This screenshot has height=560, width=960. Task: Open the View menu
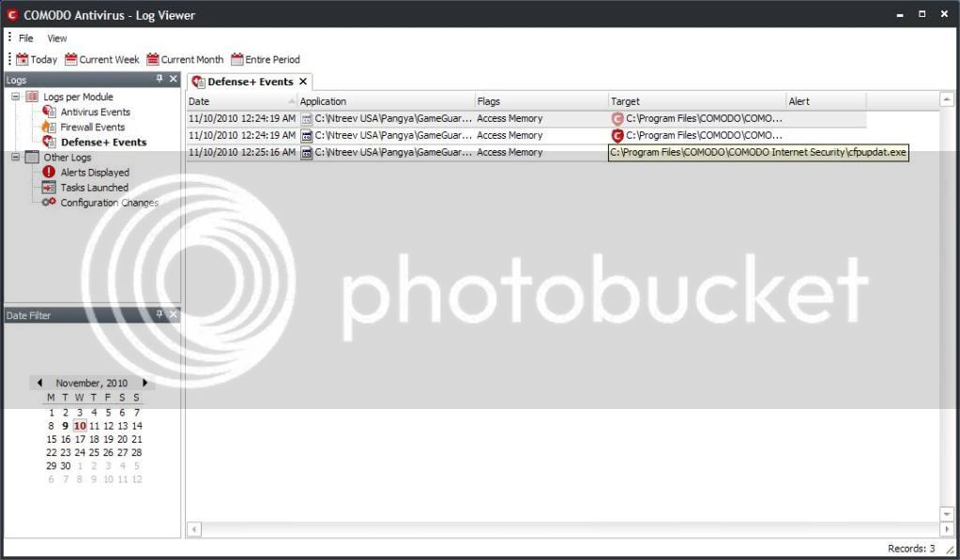point(57,38)
